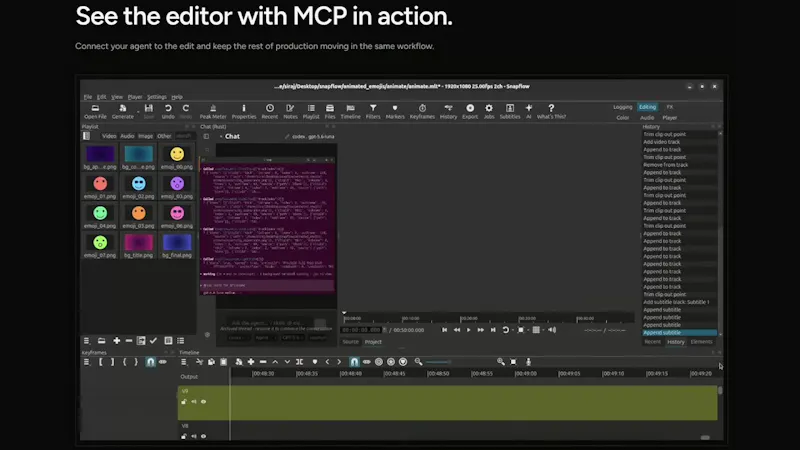The width and height of the screenshot is (800, 450).
Task: Open the timeline hamburger menu
Action: click(x=184, y=362)
